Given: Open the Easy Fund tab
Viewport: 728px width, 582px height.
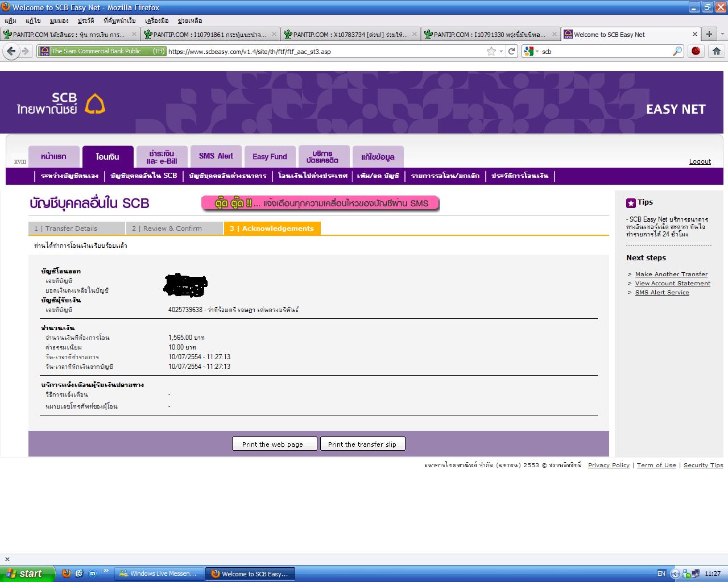Looking at the screenshot, I should [270, 157].
